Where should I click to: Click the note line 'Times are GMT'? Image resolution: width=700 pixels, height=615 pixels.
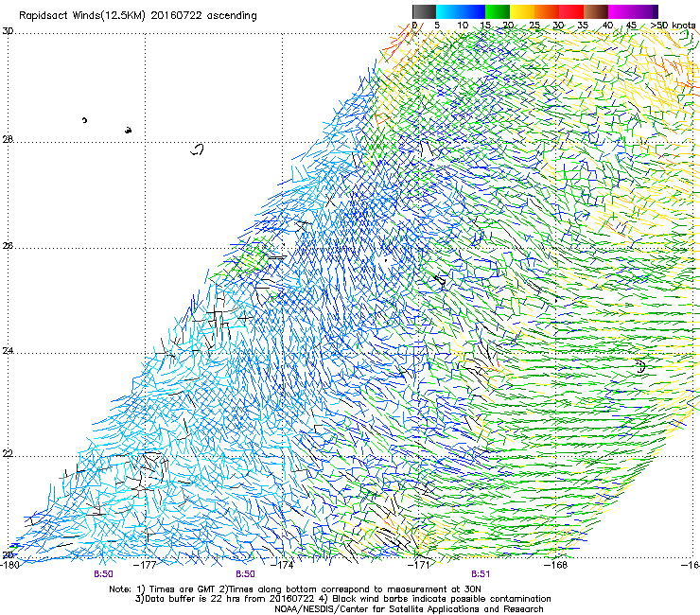pos(294,589)
